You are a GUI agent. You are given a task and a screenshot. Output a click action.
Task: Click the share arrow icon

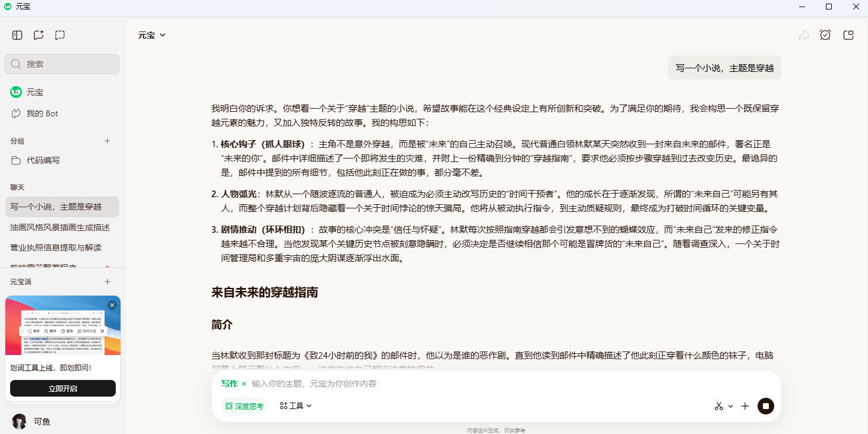804,35
